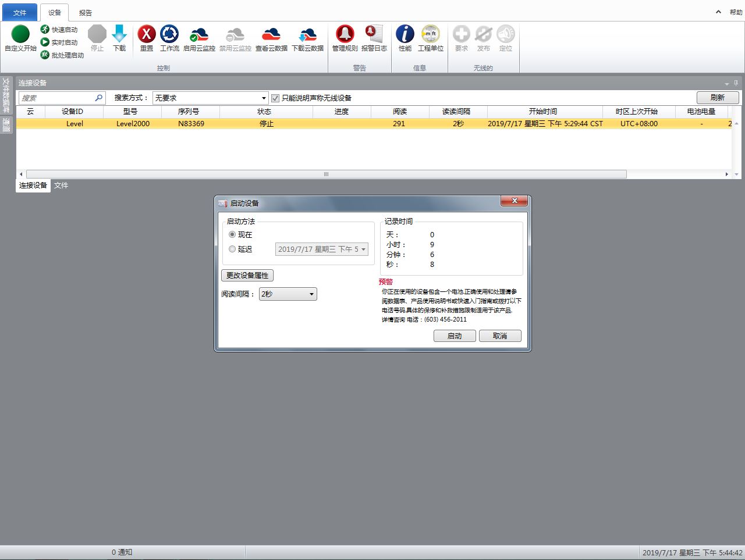Screen dimensions: 745x560
Task: Select the 现在 radio button
Action: tap(232, 234)
